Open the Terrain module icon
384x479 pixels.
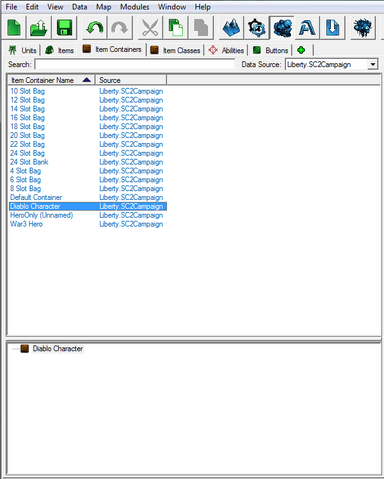(x=232, y=28)
